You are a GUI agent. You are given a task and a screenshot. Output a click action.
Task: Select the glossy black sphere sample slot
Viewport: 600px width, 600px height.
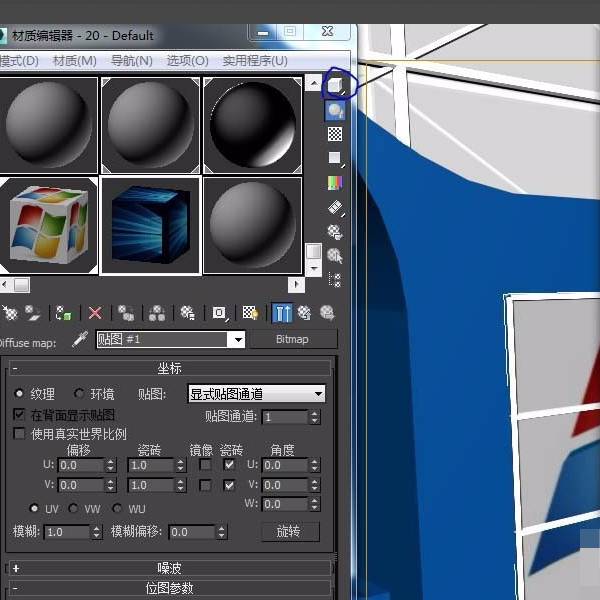[253, 125]
